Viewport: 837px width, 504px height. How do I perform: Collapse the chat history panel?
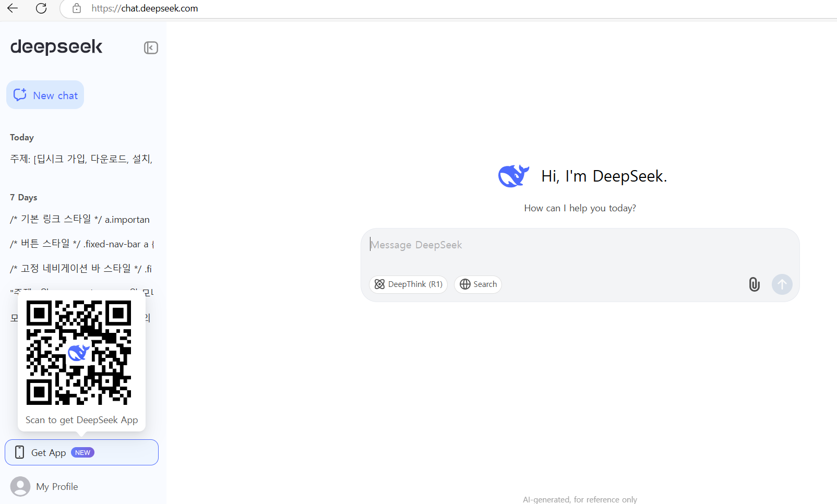(151, 47)
